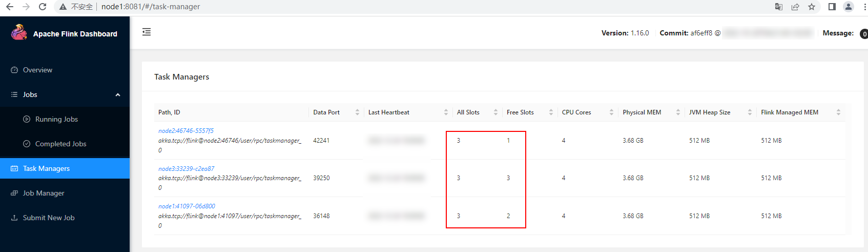Sort table by Last Heartbeat column
Screen dimensions: 868x252
point(446,112)
